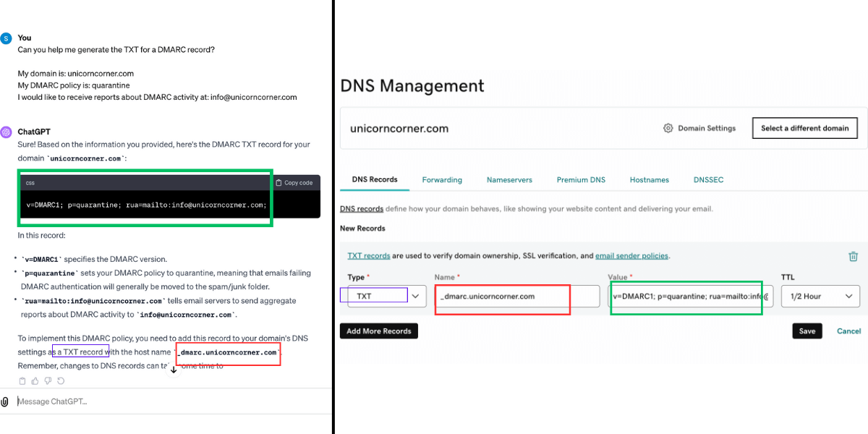This screenshot has height=434, width=868.
Task: Regenerate the ChatGPT response
Action: [61, 381]
